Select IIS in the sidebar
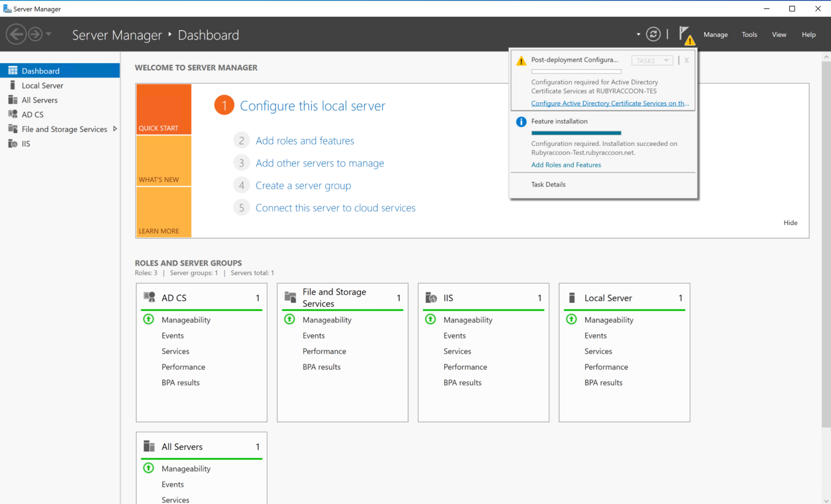831x504 pixels. click(60, 144)
